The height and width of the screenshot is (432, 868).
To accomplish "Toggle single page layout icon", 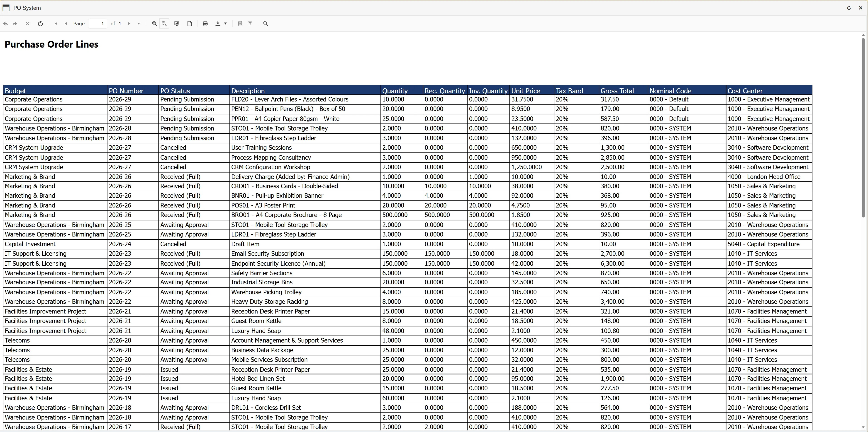I will tap(190, 24).
